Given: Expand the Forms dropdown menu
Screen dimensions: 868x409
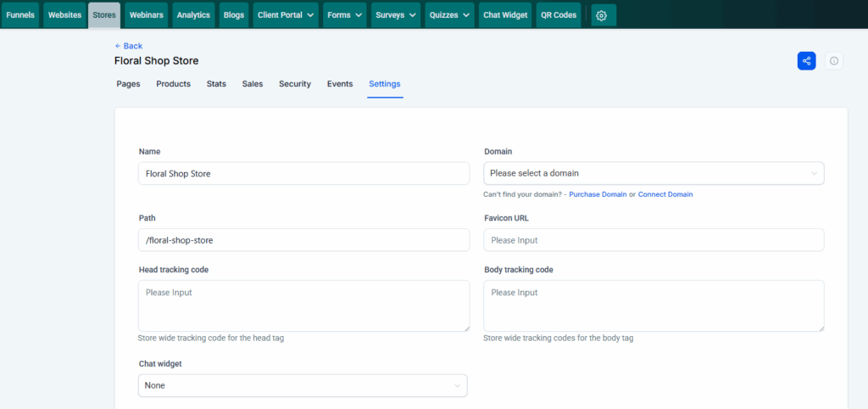Looking at the screenshot, I should click(x=344, y=15).
